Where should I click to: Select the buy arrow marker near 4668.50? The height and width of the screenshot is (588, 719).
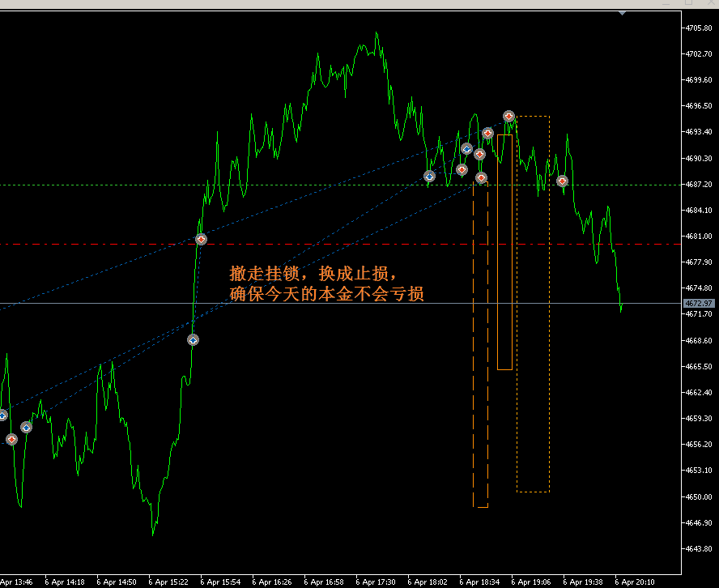[193, 340]
